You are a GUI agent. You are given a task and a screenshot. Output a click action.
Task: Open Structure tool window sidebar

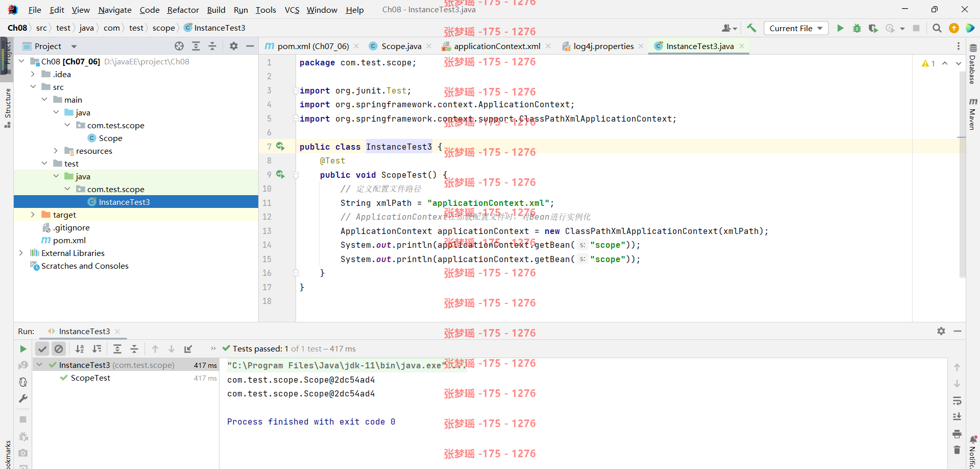pyautogui.click(x=8, y=107)
